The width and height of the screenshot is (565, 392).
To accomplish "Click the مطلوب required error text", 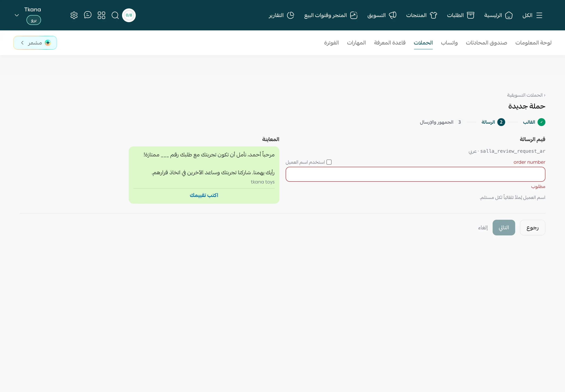I will click(x=538, y=186).
